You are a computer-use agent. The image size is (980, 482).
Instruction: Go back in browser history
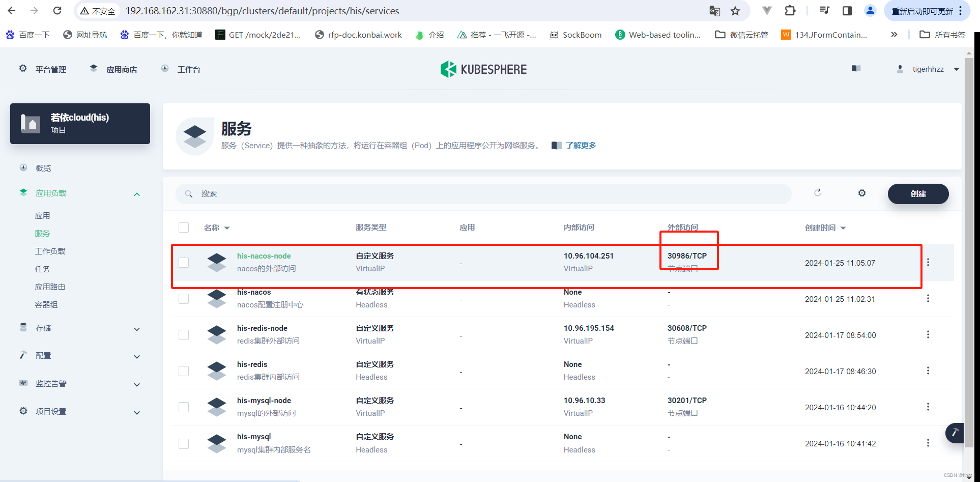[12, 11]
